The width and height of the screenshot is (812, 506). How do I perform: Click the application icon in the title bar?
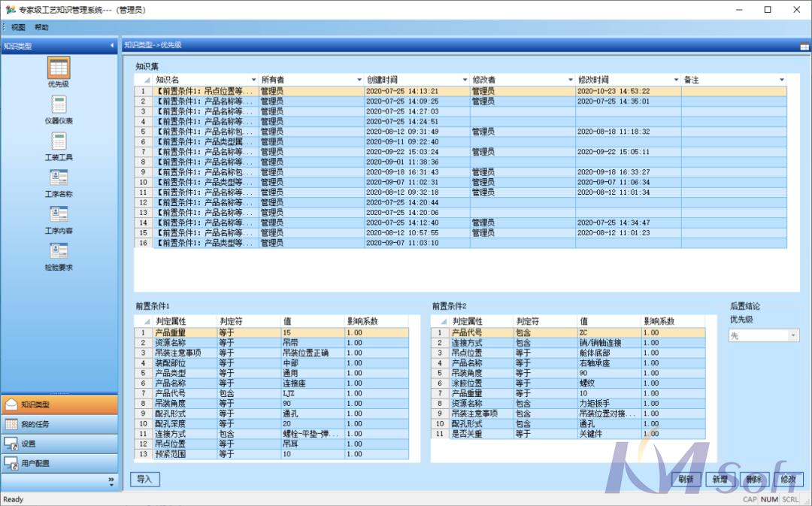pos(10,9)
